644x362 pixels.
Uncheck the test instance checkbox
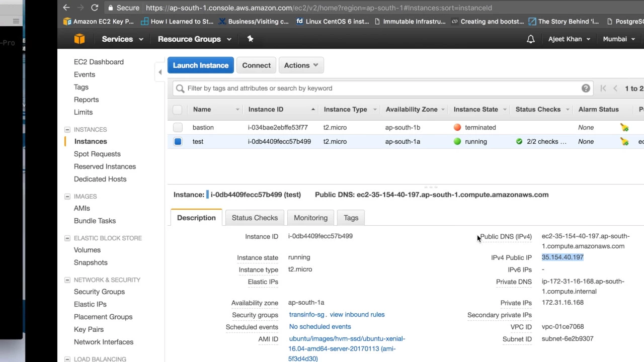coord(178,142)
